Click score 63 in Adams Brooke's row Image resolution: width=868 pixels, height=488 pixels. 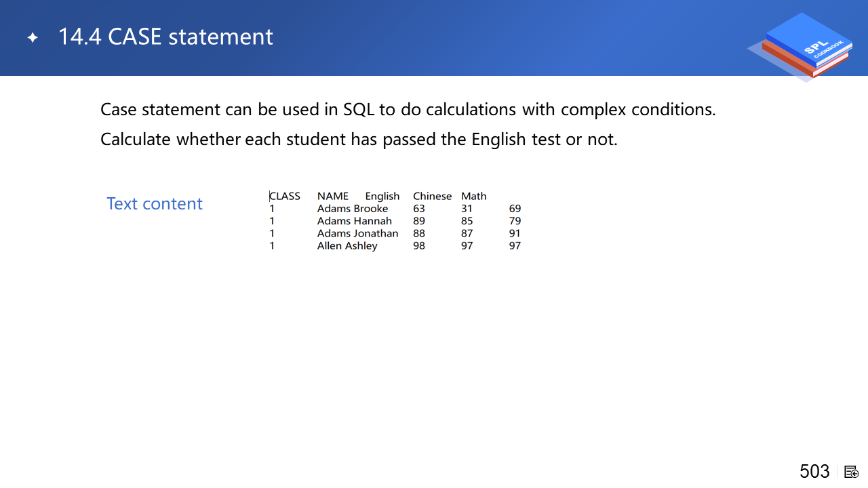coord(419,209)
